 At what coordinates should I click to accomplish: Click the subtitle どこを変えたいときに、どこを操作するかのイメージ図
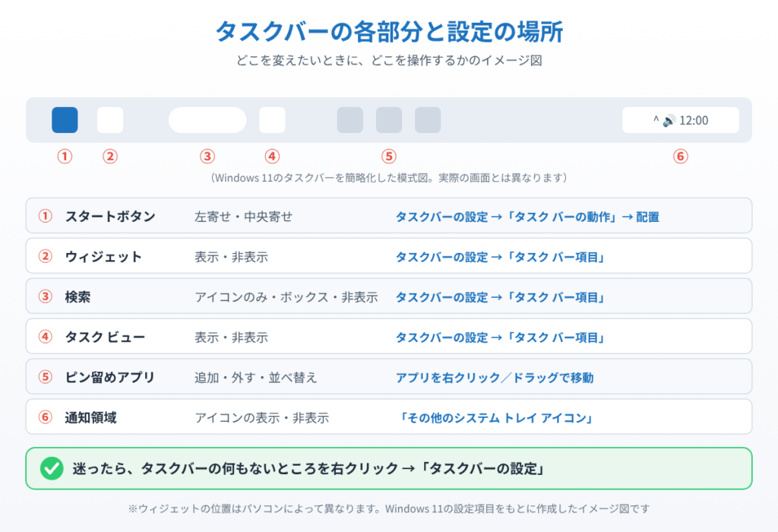coord(389,61)
